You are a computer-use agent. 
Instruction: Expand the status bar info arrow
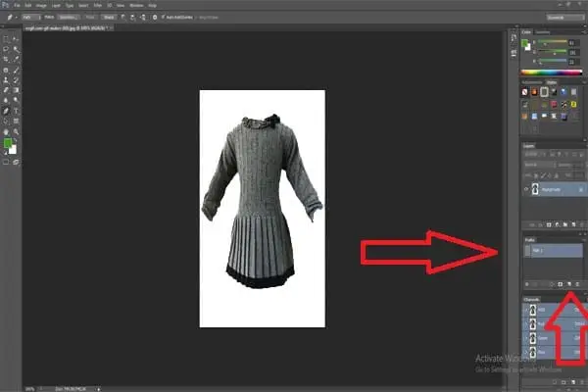[99, 389]
